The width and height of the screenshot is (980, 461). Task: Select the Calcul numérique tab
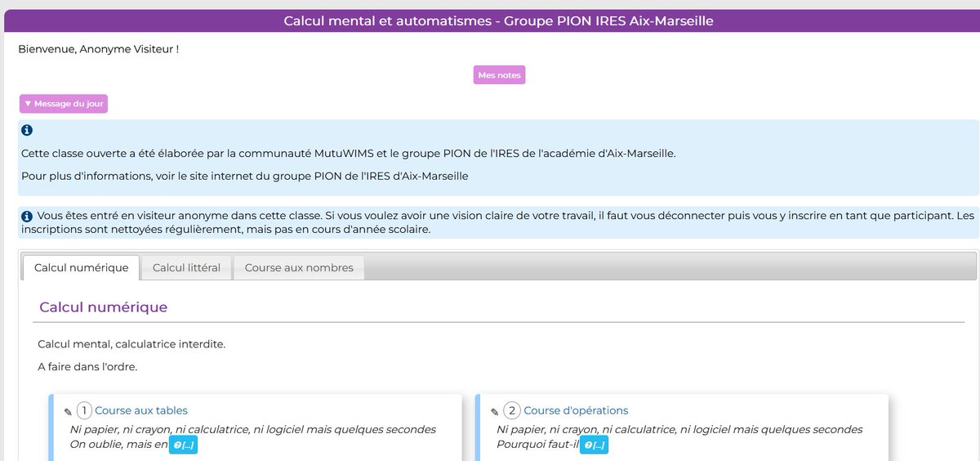coord(81,267)
